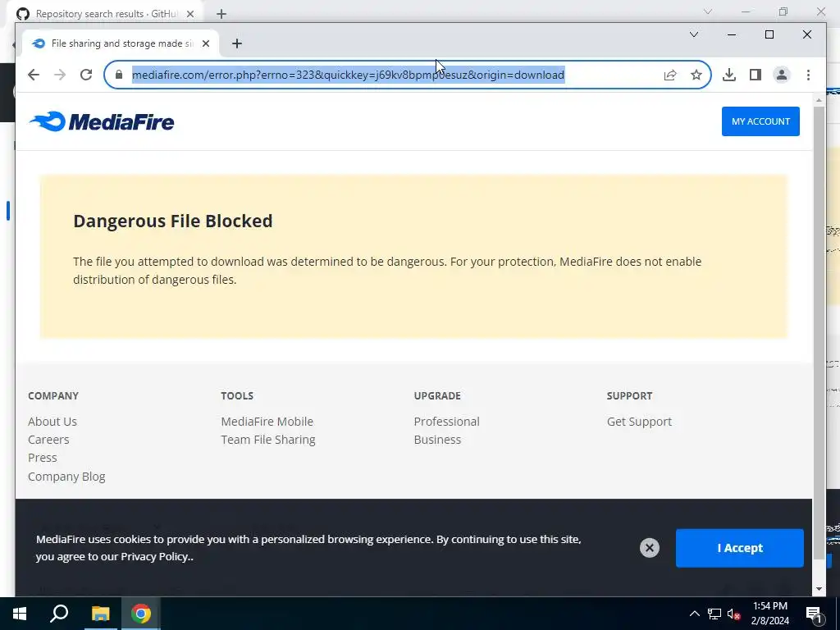Close the GitHub tab in the background window
Screen dimensions: 840x630
click(190, 14)
